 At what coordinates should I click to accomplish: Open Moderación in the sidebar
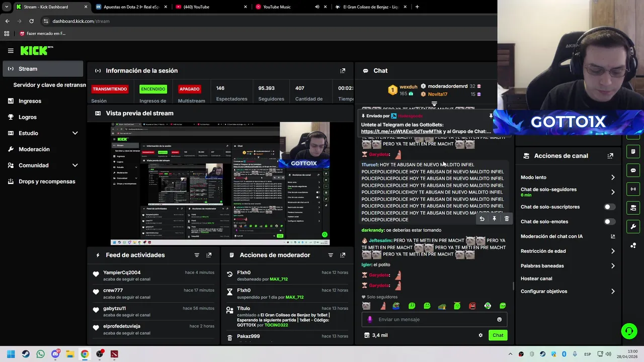(43, 149)
